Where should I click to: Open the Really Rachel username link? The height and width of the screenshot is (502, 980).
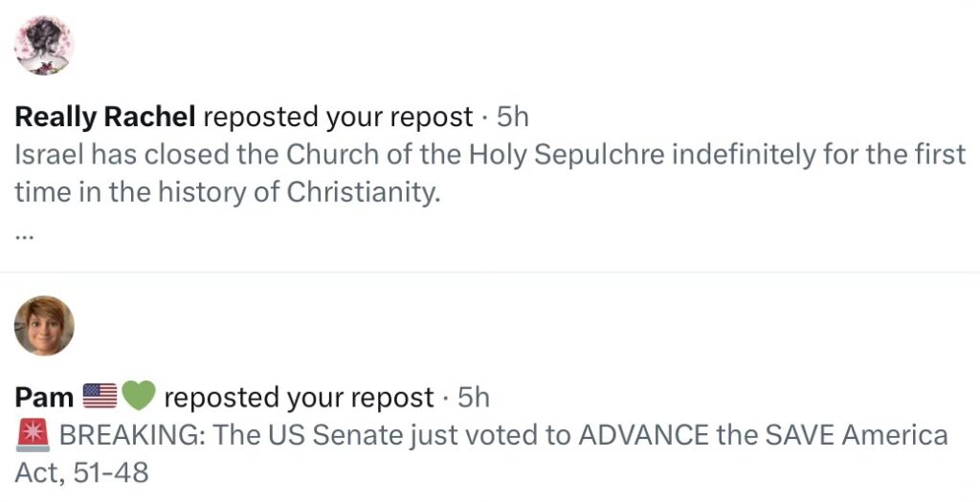click(x=105, y=117)
